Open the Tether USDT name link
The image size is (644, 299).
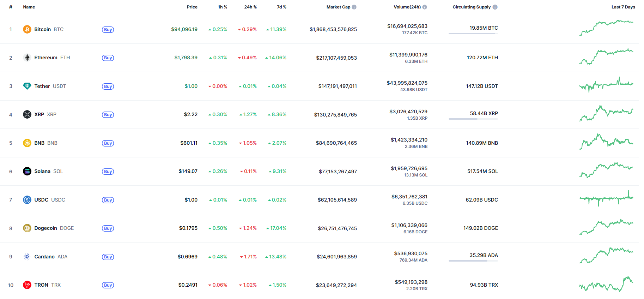click(x=50, y=86)
